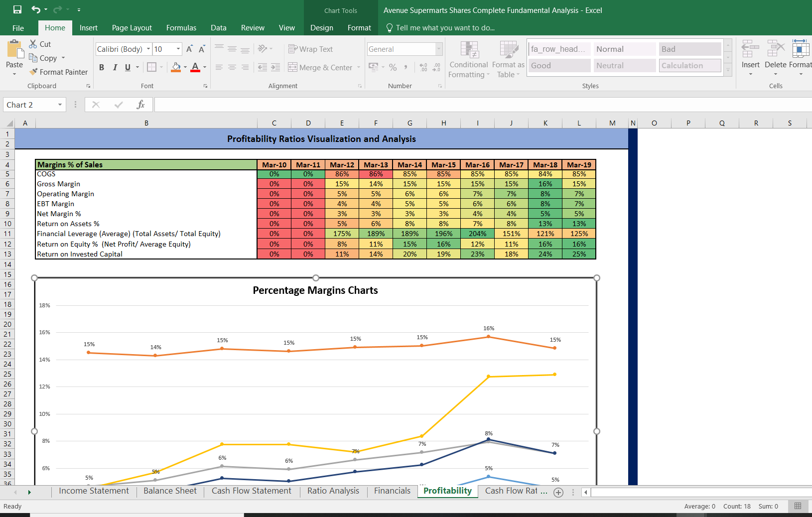
Task: Apply the red Font Color
Action: pos(195,67)
